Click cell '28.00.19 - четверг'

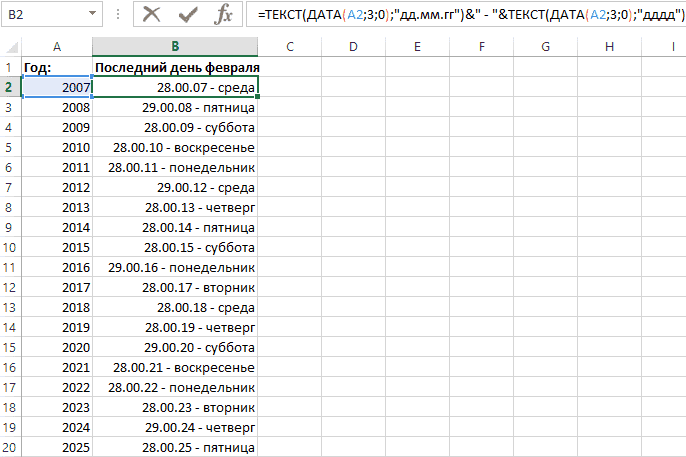click(x=175, y=327)
